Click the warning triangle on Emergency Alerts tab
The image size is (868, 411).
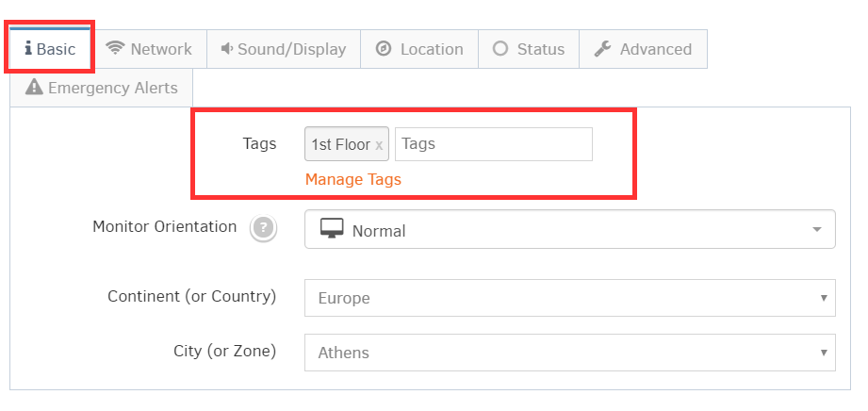[x=35, y=88]
